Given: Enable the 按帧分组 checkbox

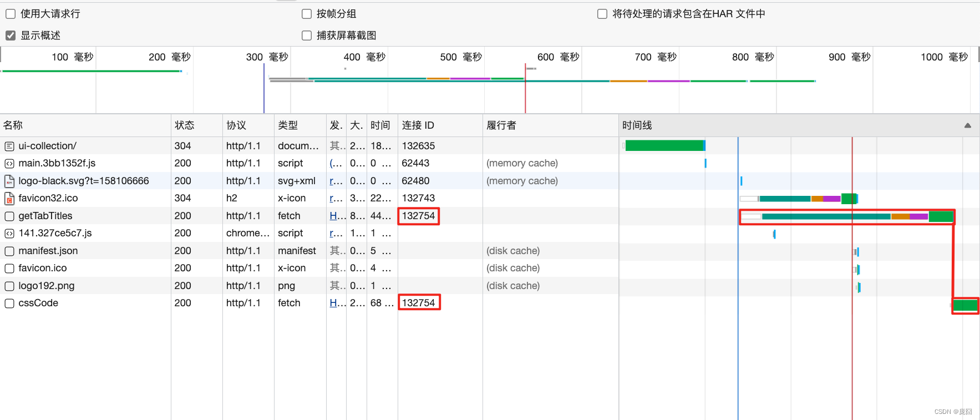Looking at the screenshot, I should coord(307,14).
